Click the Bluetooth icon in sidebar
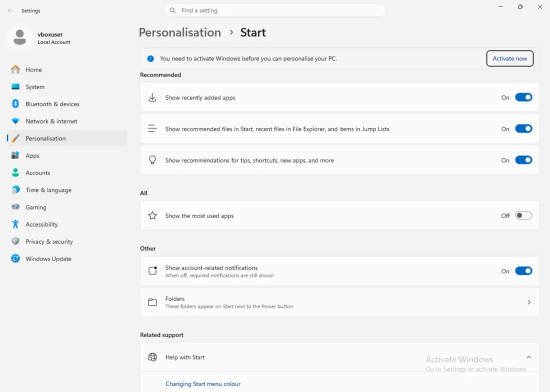This screenshot has height=392, width=550. coord(15,104)
